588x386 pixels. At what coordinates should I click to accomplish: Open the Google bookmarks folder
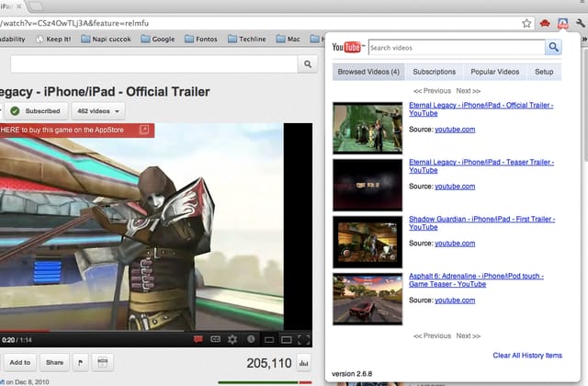[x=158, y=39]
